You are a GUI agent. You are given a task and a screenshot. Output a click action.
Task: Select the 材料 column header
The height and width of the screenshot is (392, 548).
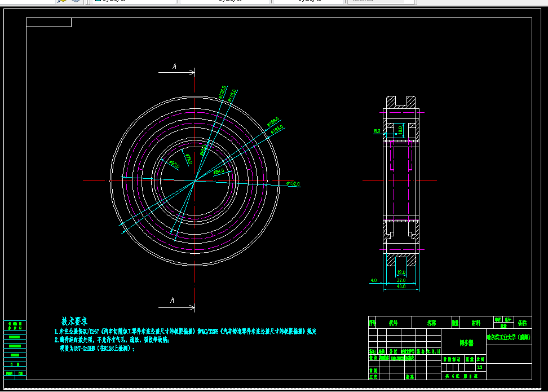pos(476,323)
